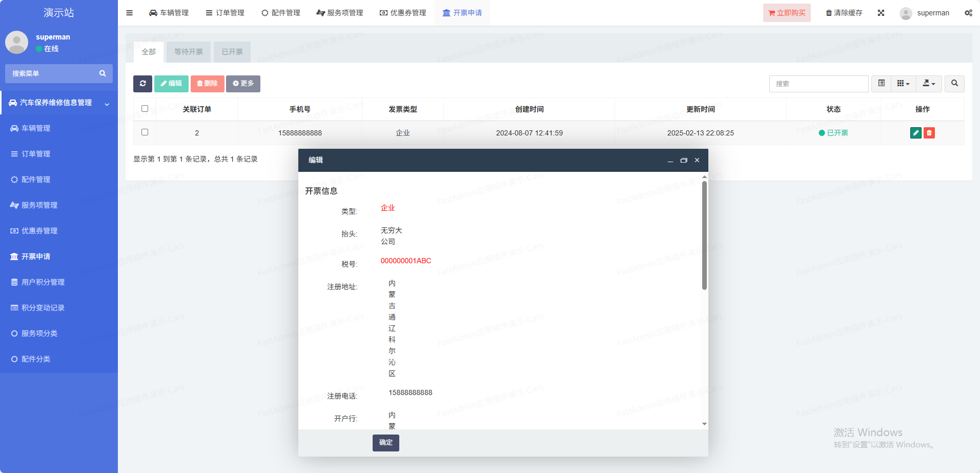The width and height of the screenshot is (980, 473).
Task: Switch to the 等待开票 tab
Action: pyautogui.click(x=188, y=52)
